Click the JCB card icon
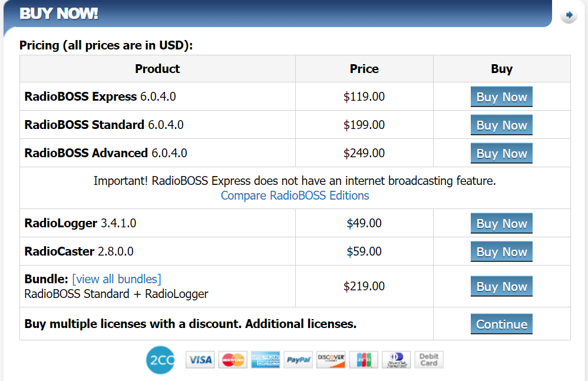588x381 pixels. pos(364,360)
